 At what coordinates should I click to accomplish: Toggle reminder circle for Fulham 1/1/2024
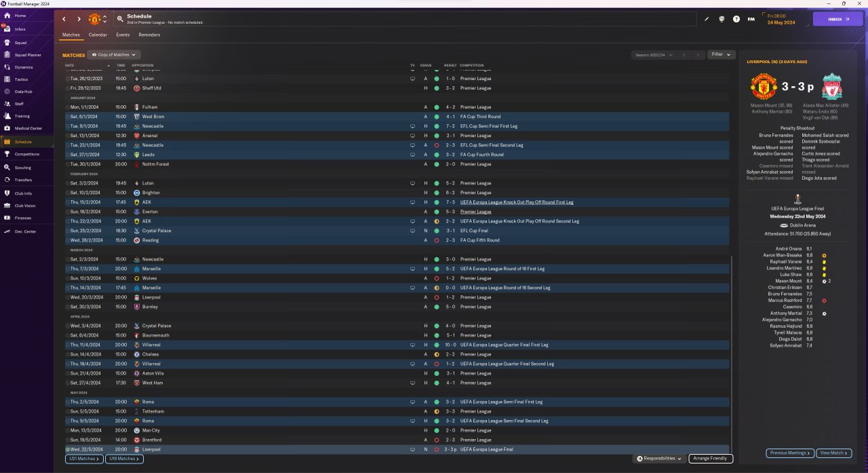coord(68,107)
